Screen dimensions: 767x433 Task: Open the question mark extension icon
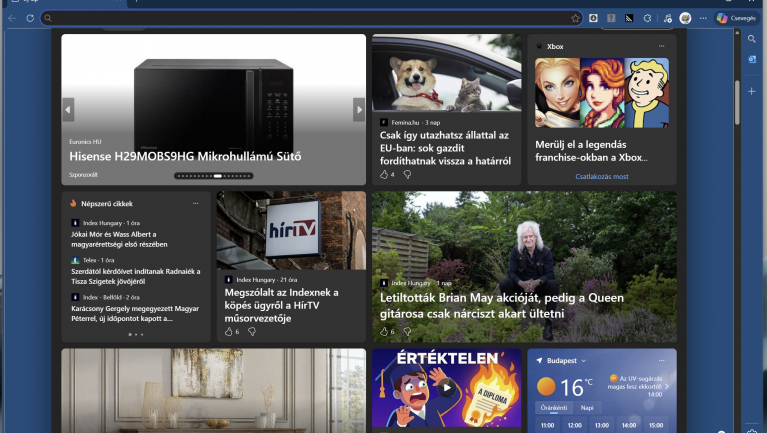pos(611,18)
